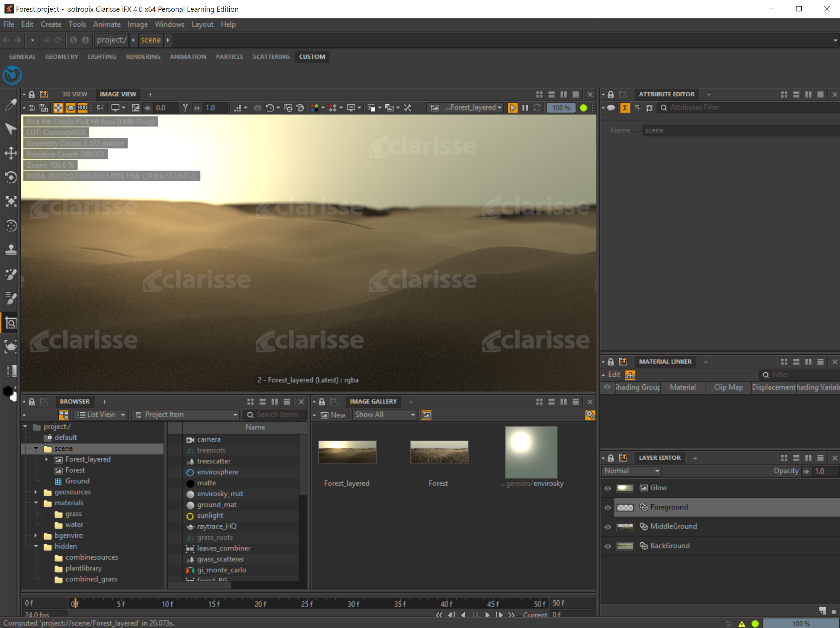The height and width of the screenshot is (628, 840).
Task: Click Edit in Material Linker
Action: pyautogui.click(x=614, y=375)
